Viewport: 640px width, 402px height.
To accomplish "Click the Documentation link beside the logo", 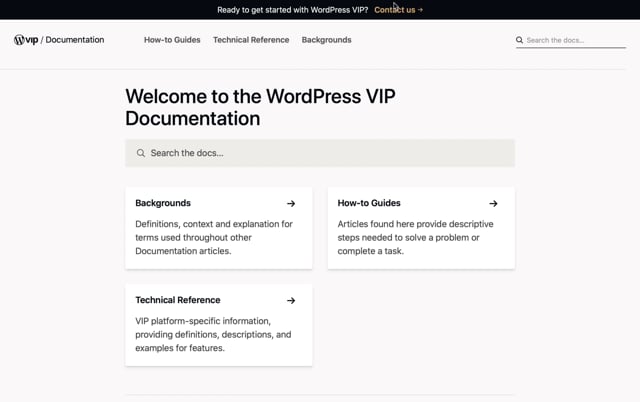I will (x=75, y=40).
